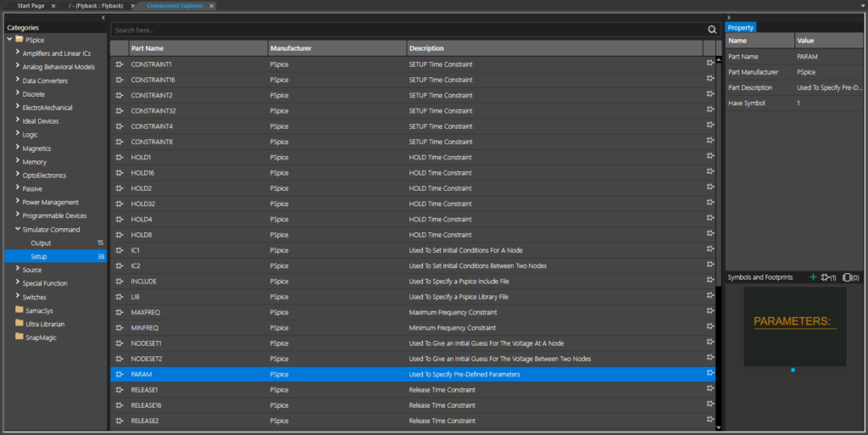Select the Property tab
This screenshot has height=435, width=868.
[741, 28]
